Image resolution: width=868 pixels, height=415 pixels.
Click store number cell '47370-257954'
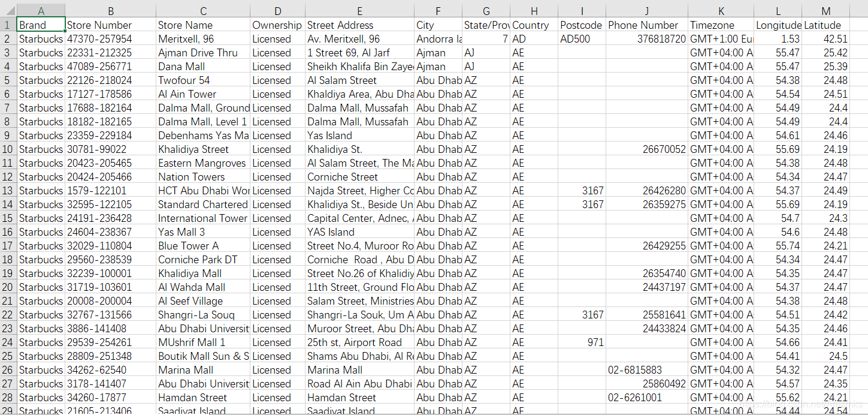pos(111,39)
